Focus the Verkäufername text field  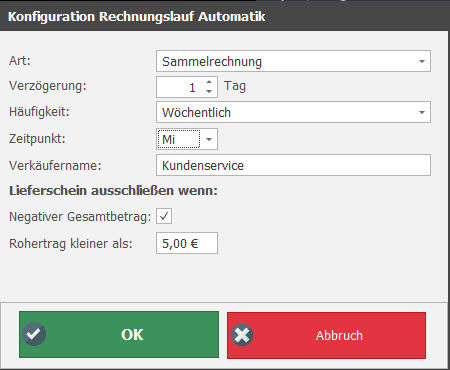tap(293, 165)
